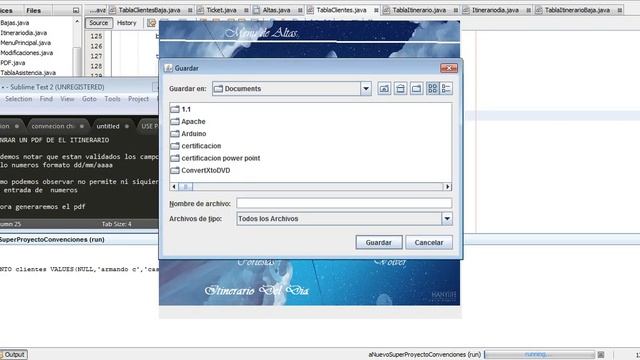Click file list scrollbar right arrow
640x360 pixels.
[x=448, y=187]
